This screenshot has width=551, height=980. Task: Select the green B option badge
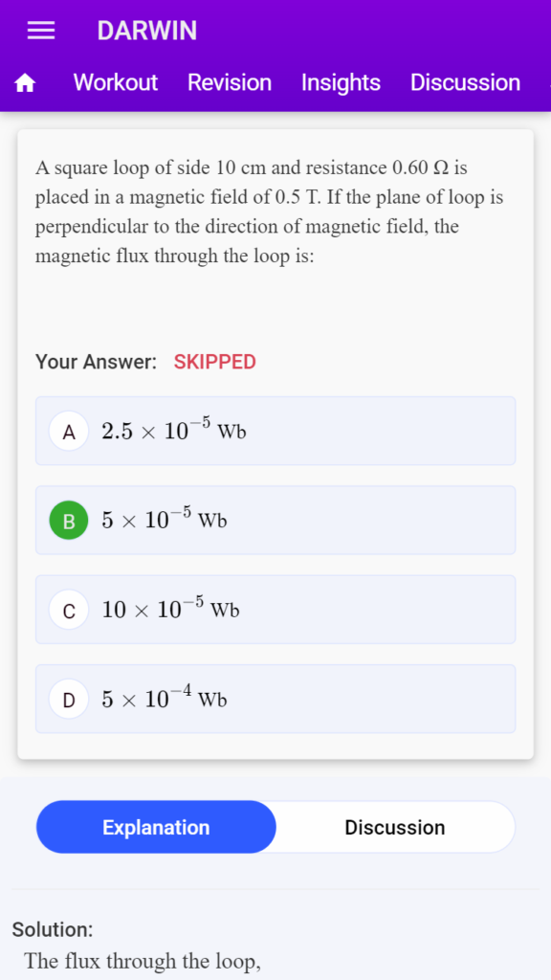pos(69,521)
